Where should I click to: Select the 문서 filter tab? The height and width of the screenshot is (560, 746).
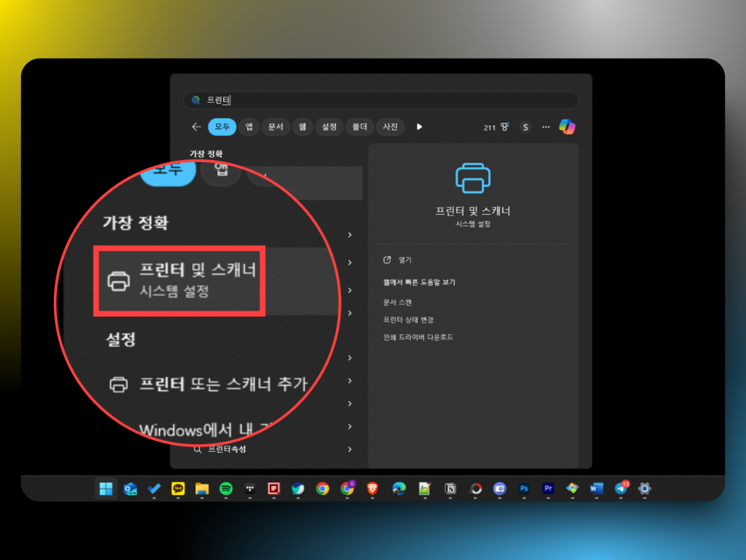coord(276,127)
